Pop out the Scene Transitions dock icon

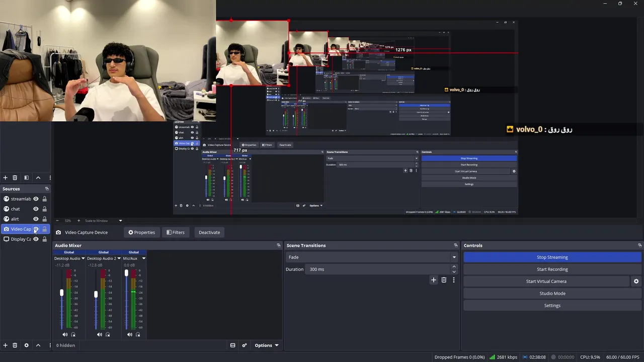(456, 245)
